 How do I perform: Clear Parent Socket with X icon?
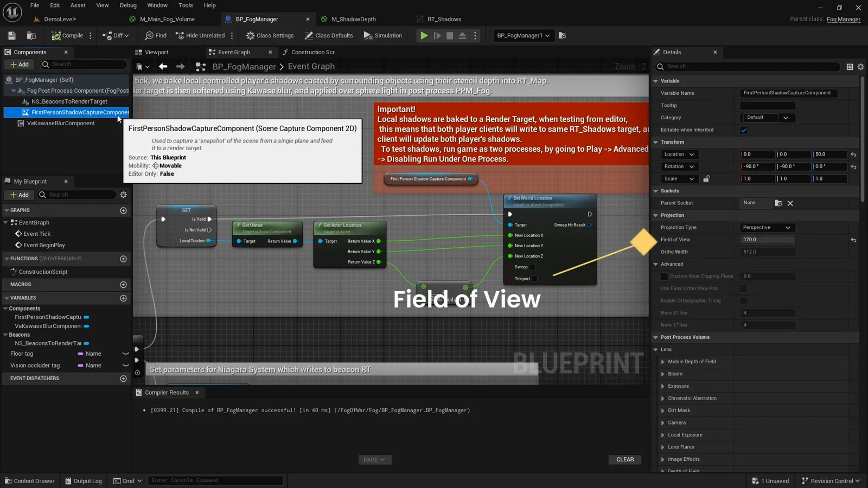[x=790, y=203]
